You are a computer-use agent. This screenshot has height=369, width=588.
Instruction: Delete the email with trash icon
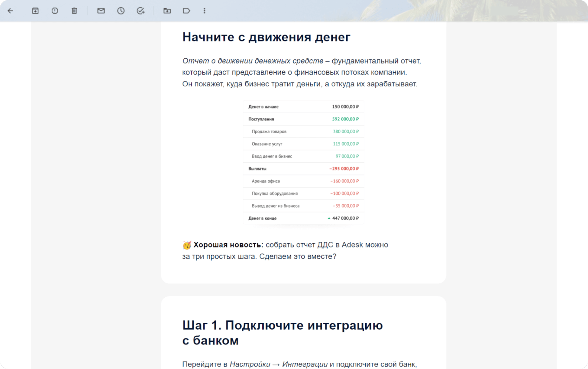pyautogui.click(x=74, y=11)
